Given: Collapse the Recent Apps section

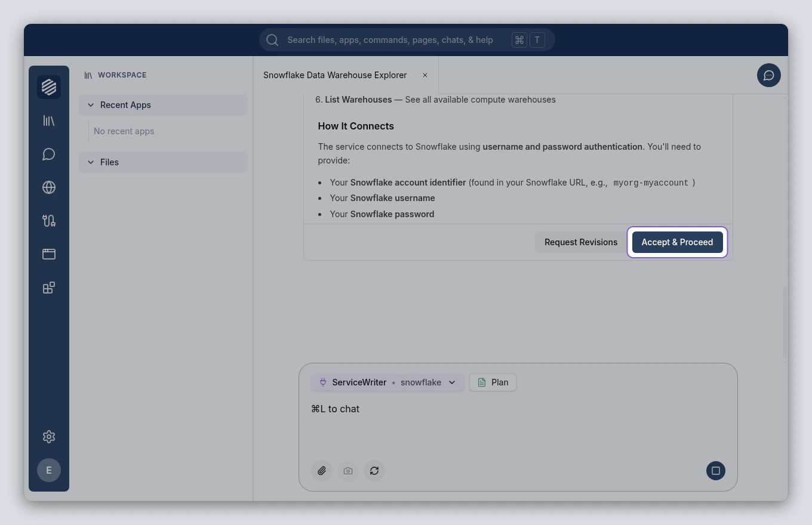Looking at the screenshot, I should [163, 105].
